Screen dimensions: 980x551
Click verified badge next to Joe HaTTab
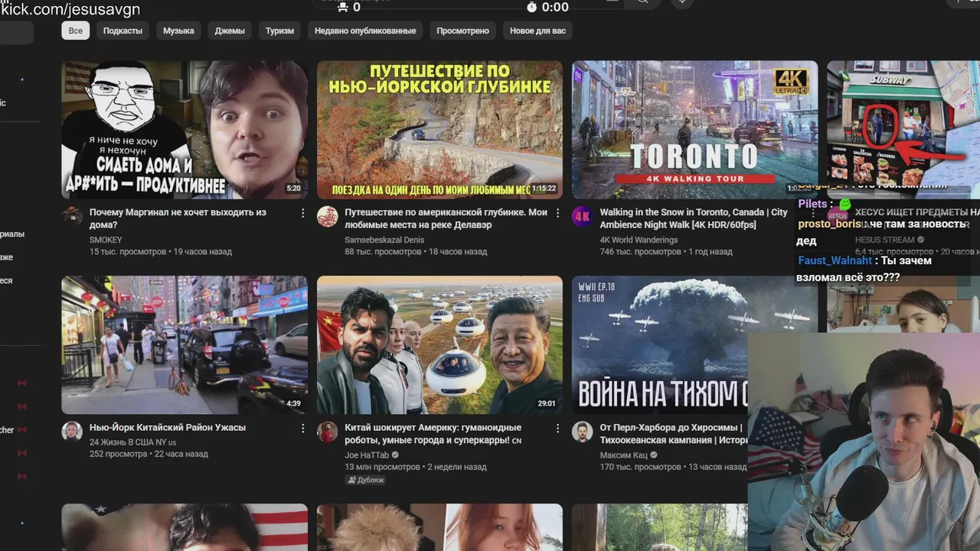395,455
